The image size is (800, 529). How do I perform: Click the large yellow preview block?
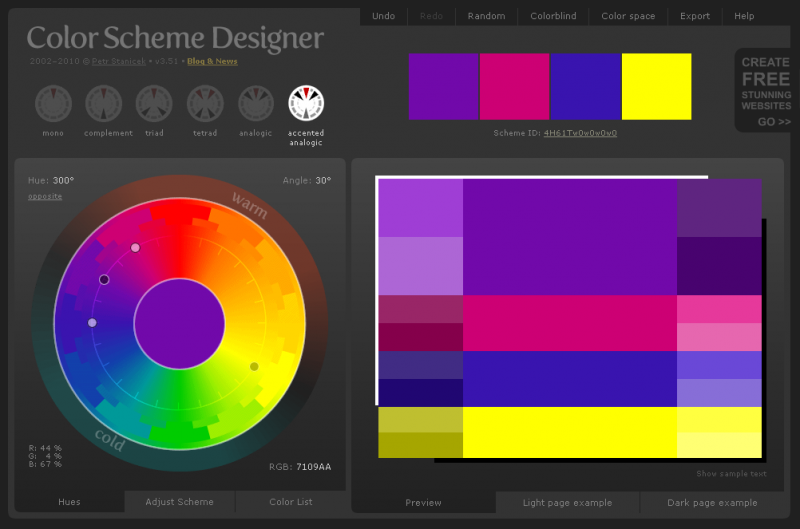coord(570,432)
